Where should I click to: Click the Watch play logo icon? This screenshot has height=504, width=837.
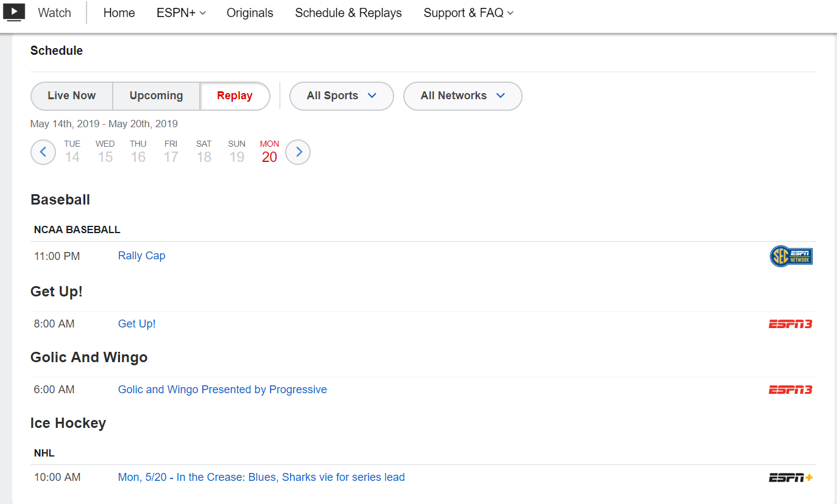click(14, 12)
